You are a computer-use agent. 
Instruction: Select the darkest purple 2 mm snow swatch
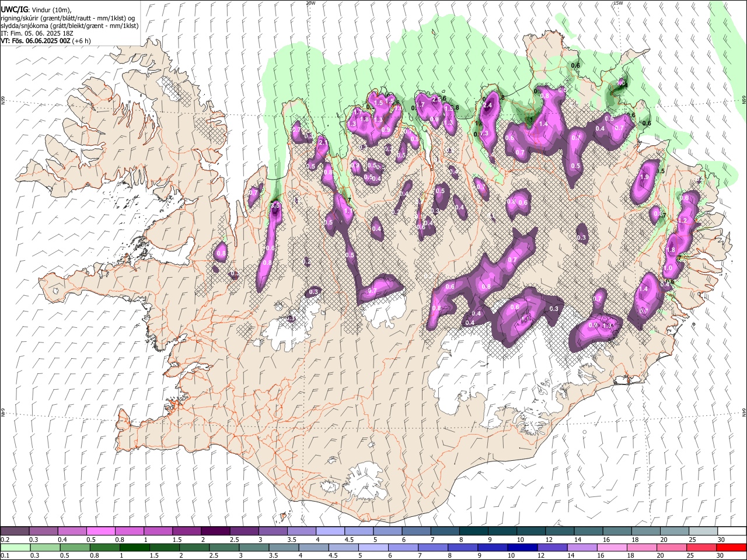(x=215, y=531)
